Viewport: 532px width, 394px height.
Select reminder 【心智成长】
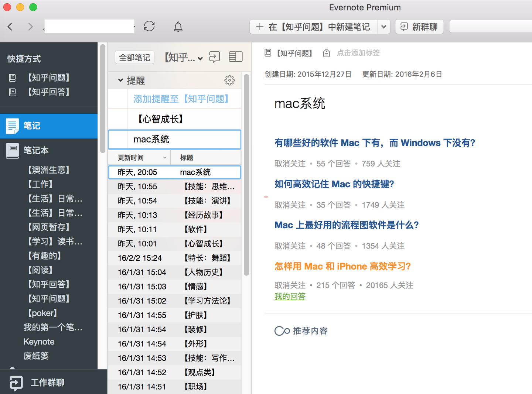point(174,119)
